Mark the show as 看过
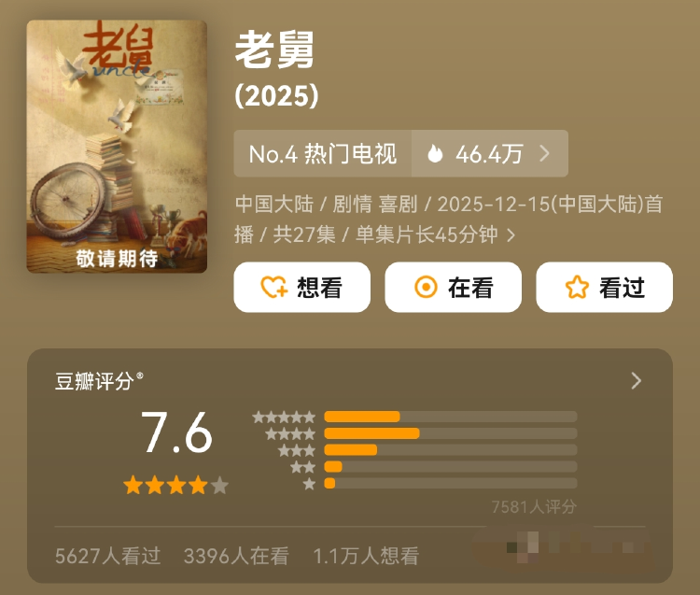 (x=605, y=288)
